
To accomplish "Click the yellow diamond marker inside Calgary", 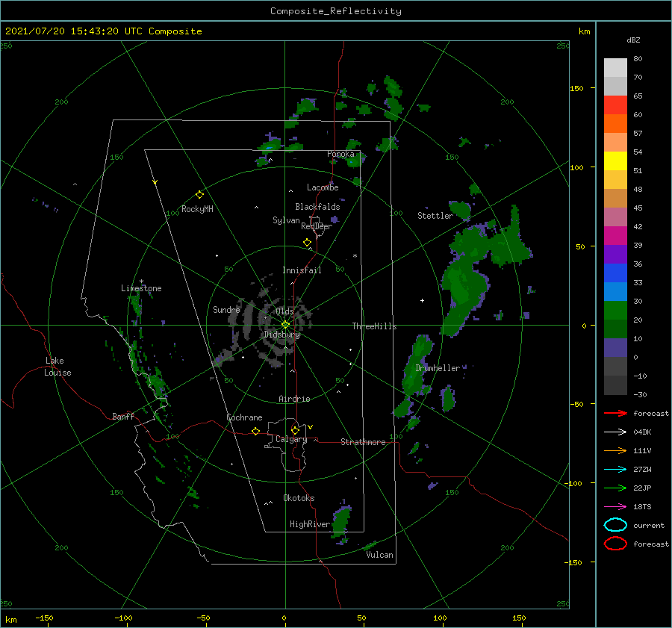I will point(295,430).
